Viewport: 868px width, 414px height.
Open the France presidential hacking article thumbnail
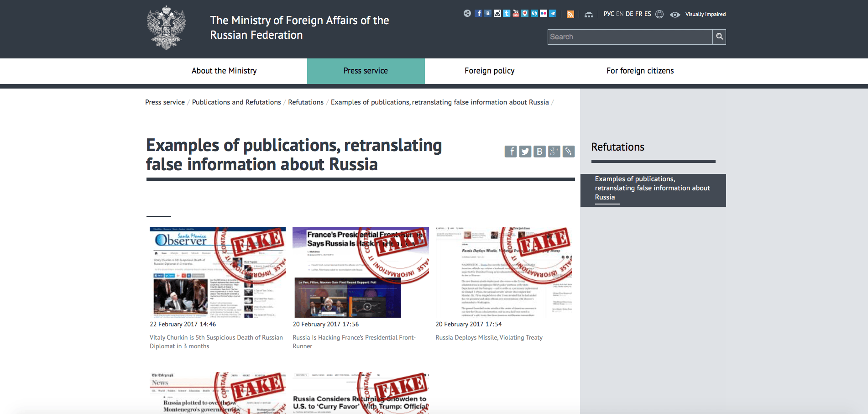point(361,272)
